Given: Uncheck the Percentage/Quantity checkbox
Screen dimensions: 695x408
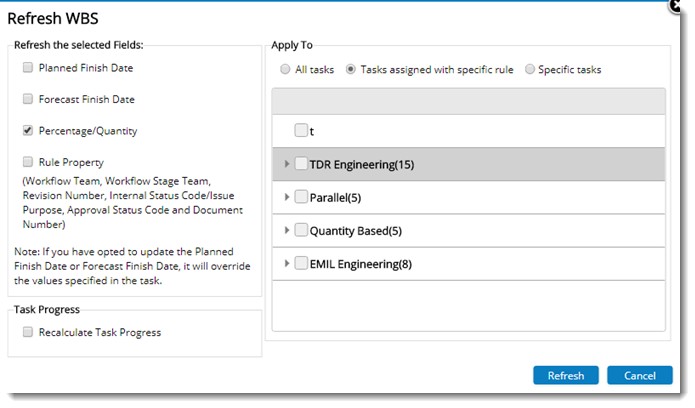Looking at the screenshot, I should click(x=28, y=131).
